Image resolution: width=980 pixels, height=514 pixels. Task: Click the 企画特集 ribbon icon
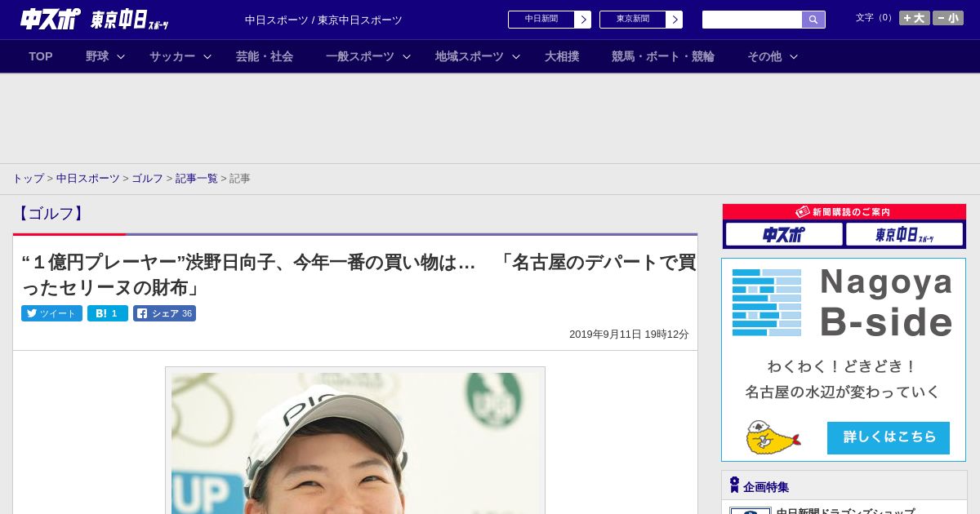tap(734, 485)
